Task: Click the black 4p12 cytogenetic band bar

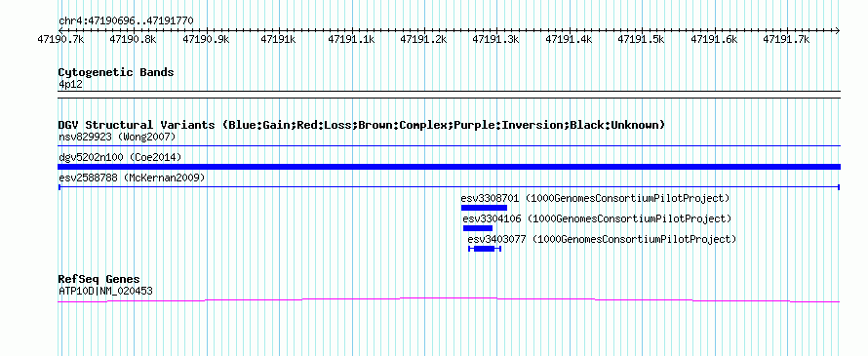Action: (450, 95)
